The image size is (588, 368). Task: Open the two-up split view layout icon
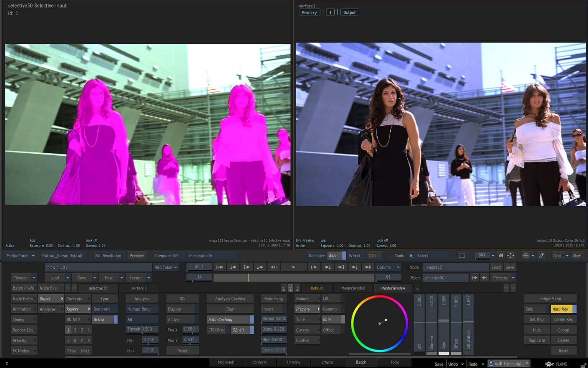click(x=462, y=255)
